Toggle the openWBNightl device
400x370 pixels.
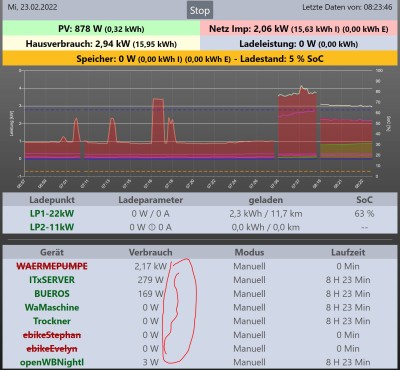[52, 362]
